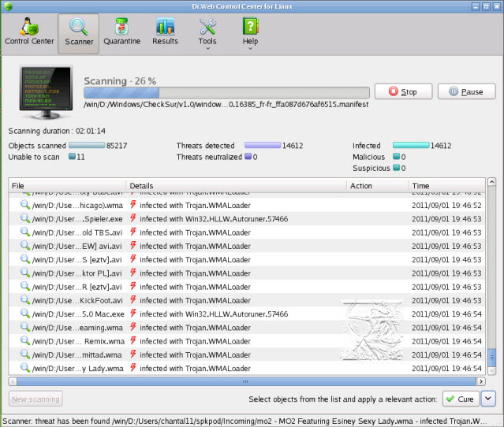Viewport: 504px width, 427px height.
Task: Click magnifier icon of Remix.wma row
Action: pyautogui.click(x=24, y=340)
